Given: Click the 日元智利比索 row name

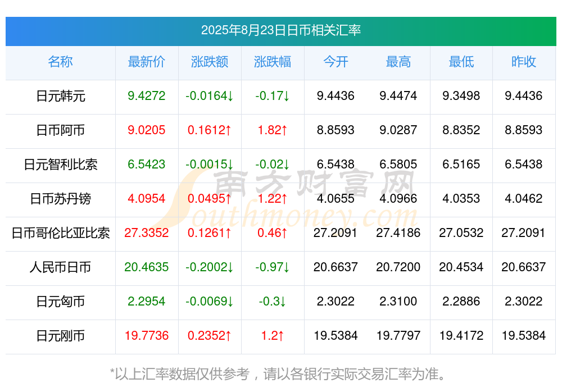Looking at the screenshot, I should (x=61, y=165).
